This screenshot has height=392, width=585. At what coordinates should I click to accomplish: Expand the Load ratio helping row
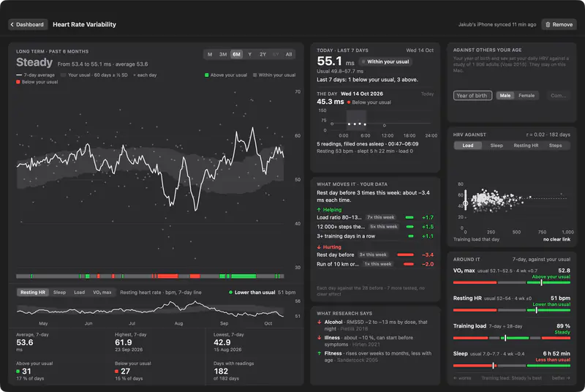pyautogui.click(x=375, y=217)
